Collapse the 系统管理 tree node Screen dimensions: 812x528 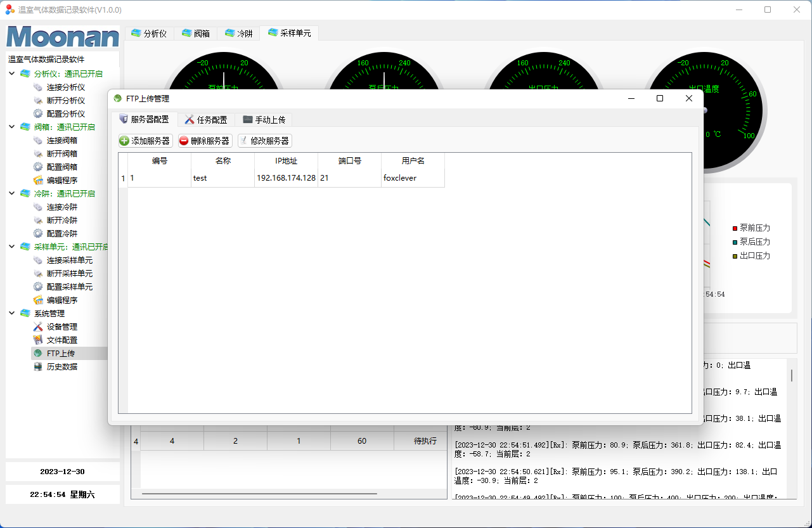click(12, 313)
